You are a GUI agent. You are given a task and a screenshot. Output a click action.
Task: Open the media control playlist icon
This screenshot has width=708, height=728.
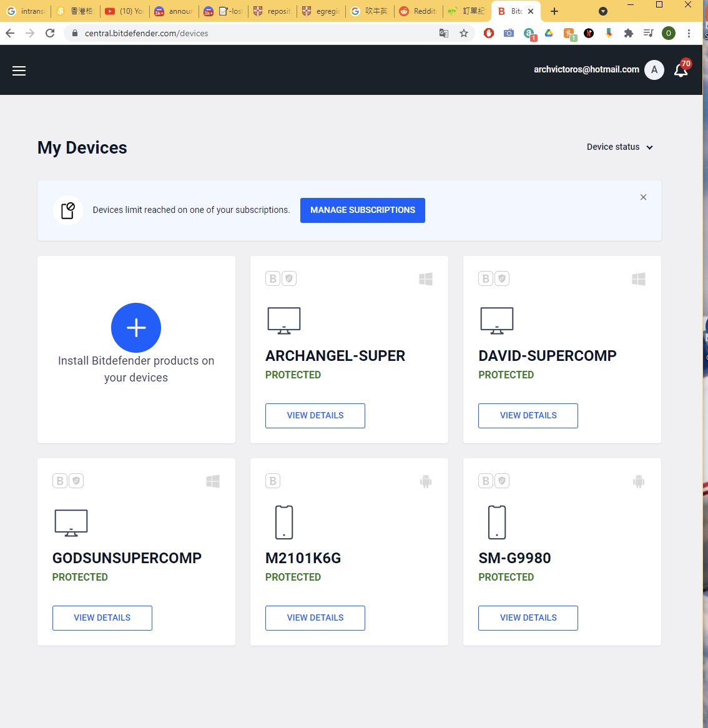[649, 33]
